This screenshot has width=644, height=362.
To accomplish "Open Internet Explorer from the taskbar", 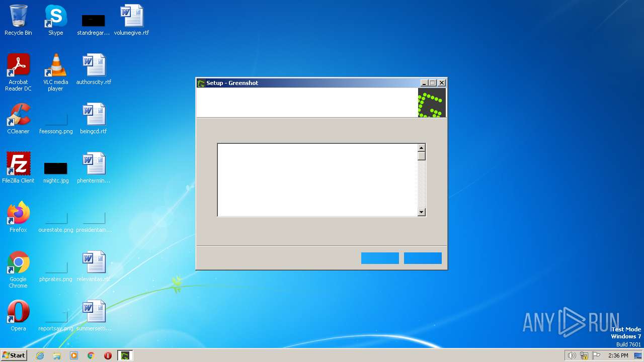I will (x=40, y=355).
